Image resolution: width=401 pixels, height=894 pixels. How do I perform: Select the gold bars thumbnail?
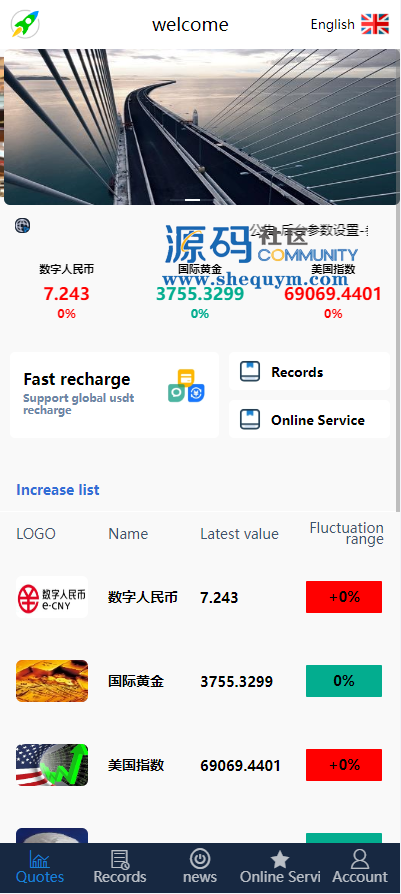(52, 681)
